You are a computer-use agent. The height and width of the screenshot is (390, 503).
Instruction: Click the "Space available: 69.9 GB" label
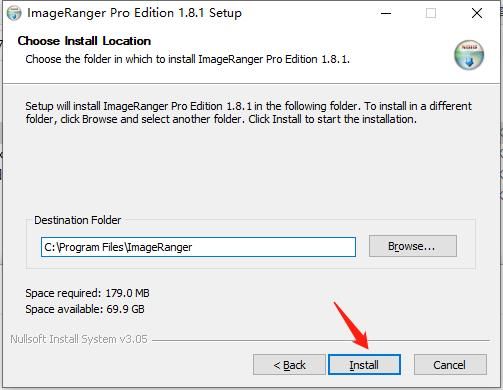(85, 309)
